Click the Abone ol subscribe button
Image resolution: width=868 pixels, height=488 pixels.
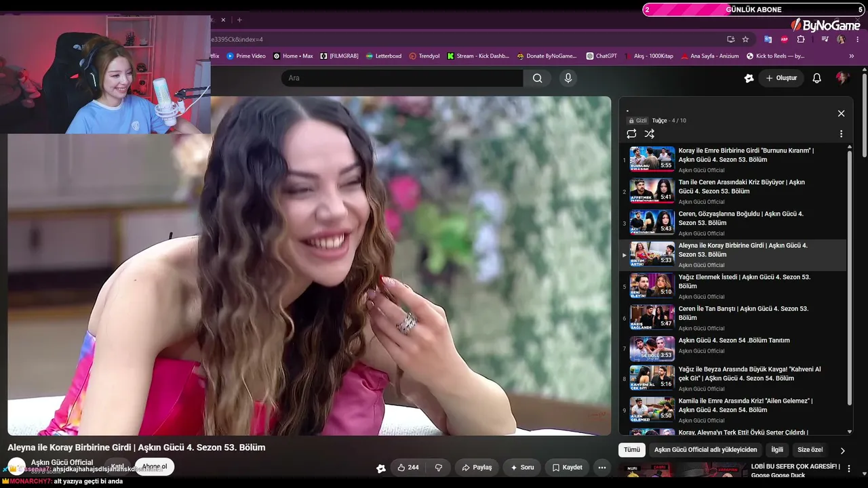[x=155, y=467]
